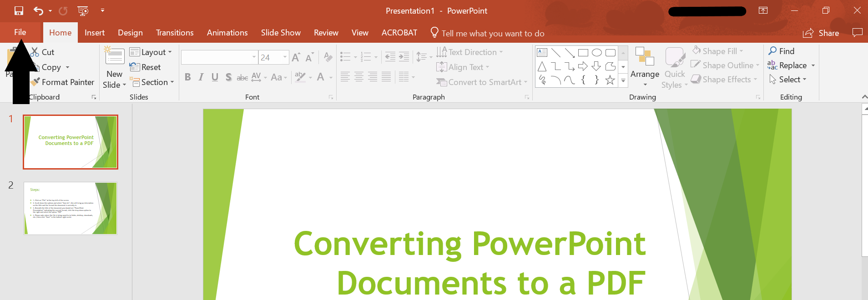
Task: Click the Share button
Action: coord(821,33)
